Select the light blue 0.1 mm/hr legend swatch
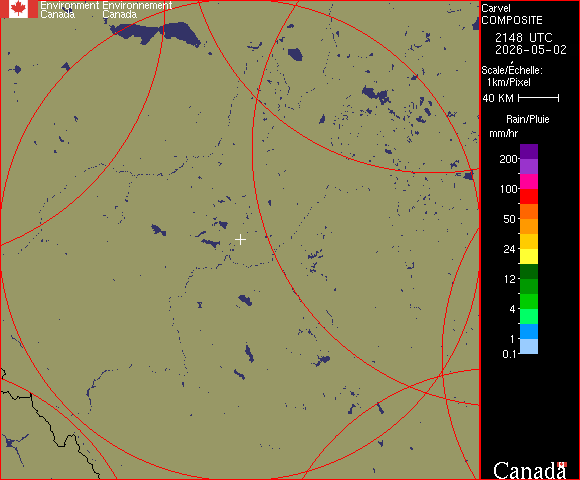The height and width of the screenshot is (480, 580). tap(529, 347)
